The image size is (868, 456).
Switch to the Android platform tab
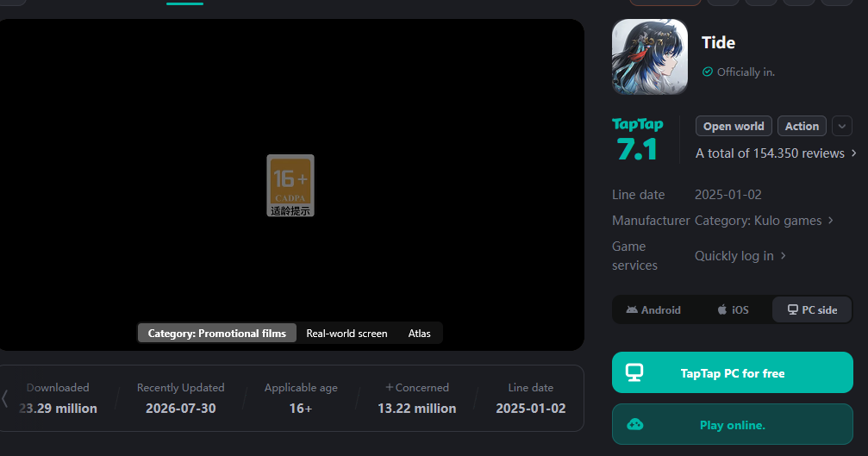(653, 310)
